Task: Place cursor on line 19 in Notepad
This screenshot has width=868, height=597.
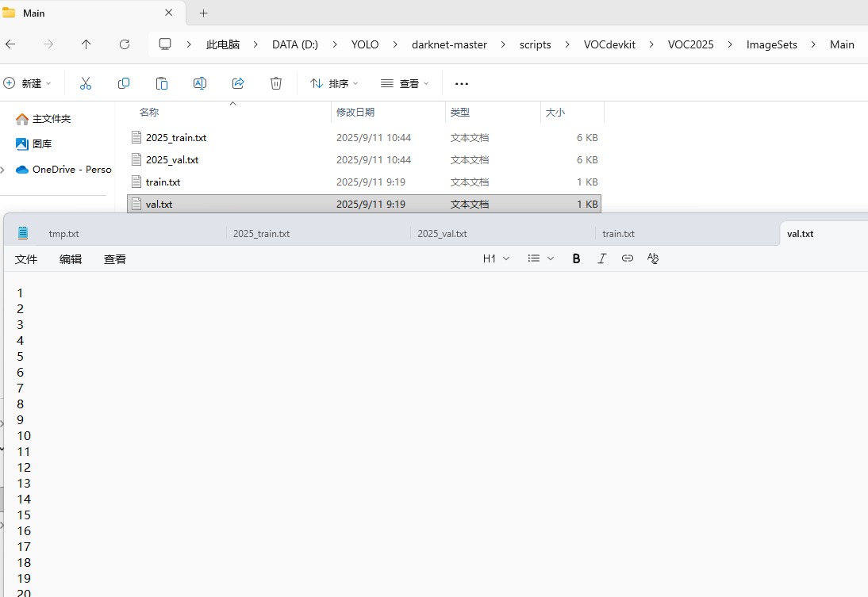Action: pos(24,578)
